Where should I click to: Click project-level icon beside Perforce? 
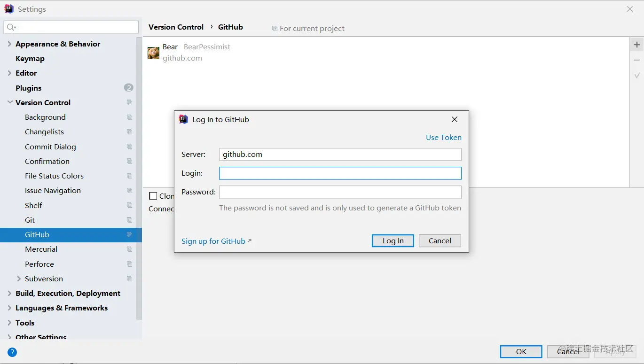click(x=129, y=264)
